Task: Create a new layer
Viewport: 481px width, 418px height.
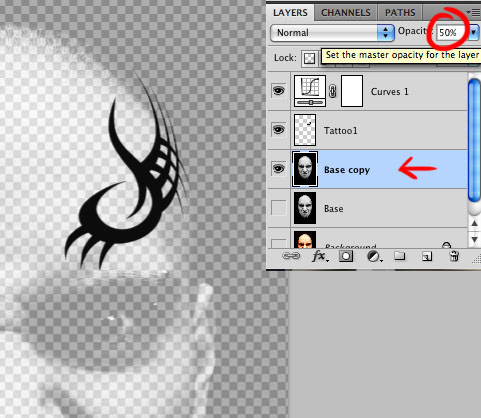Action: [427, 256]
